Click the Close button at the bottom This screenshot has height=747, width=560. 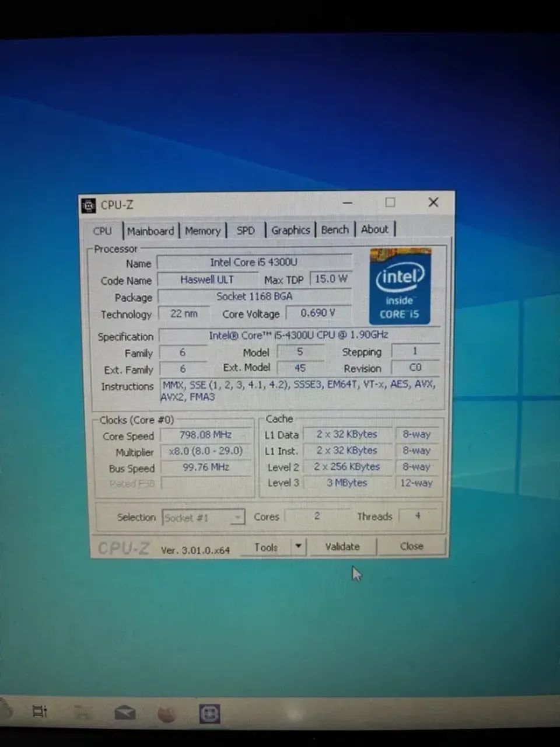click(412, 546)
